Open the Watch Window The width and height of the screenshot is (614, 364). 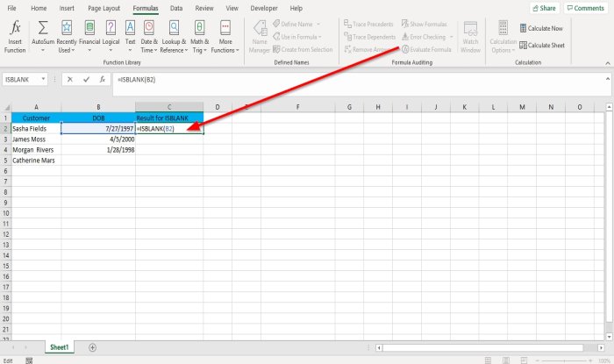(470, 37)
